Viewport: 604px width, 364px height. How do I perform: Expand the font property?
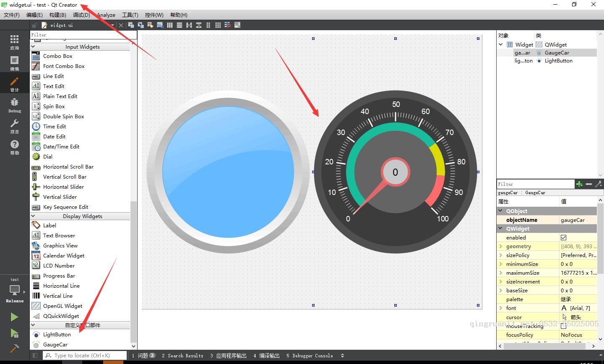pos(501,308)
